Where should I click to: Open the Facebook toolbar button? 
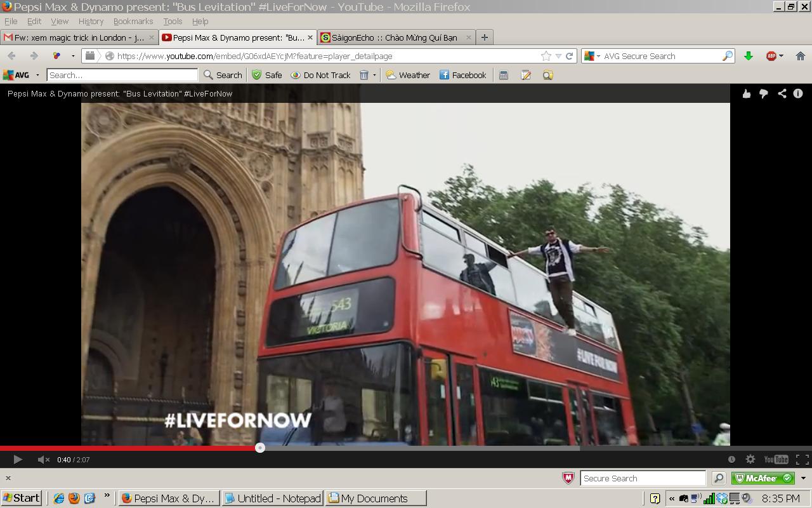pos(463,75)
